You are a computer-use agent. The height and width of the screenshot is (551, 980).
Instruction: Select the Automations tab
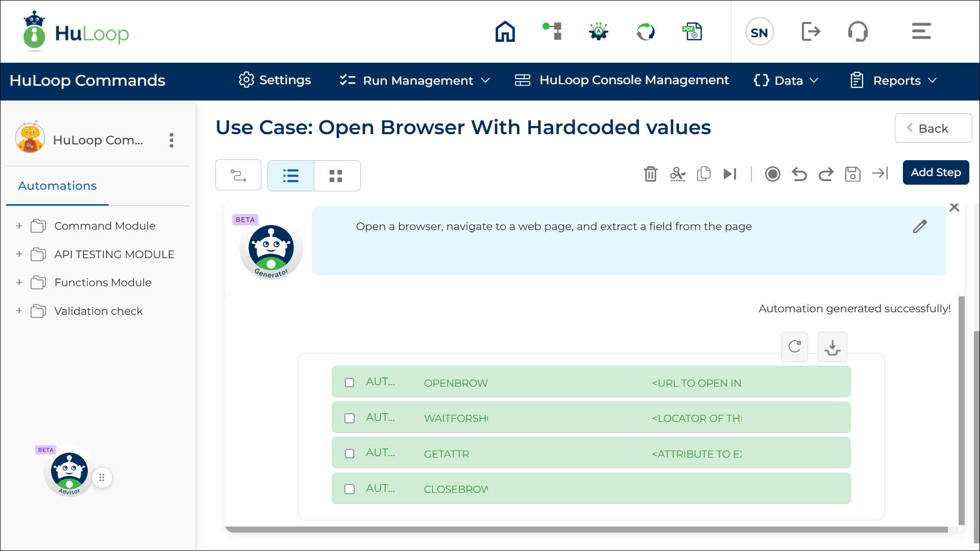pyautogui.click(x=57, y=186)
